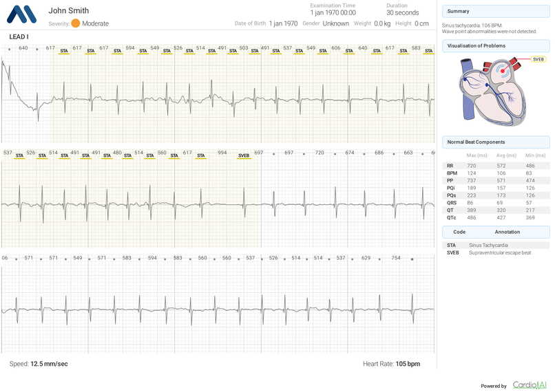Click the BPM row label in components table
Screen dimensions: 555x392
pyautogui.click(x=452, y=173)
